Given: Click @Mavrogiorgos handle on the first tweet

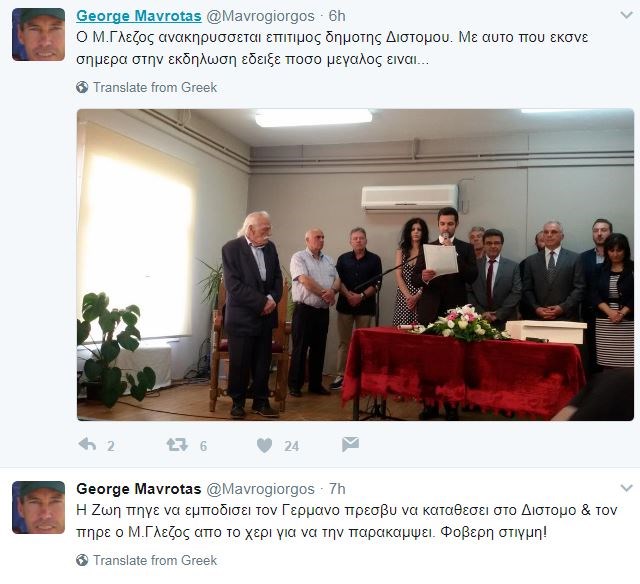Looking at the screenshot, I should tap(260, 16).
